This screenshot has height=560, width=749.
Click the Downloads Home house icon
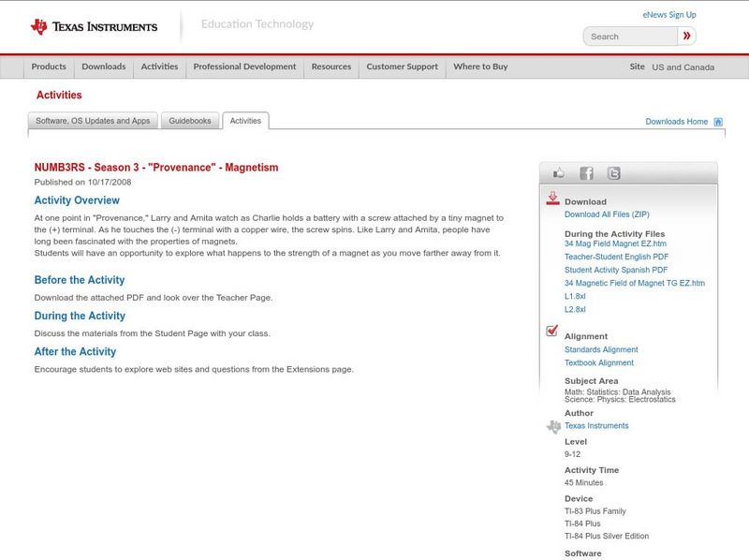pyautogui.click(x=718, y=122)
